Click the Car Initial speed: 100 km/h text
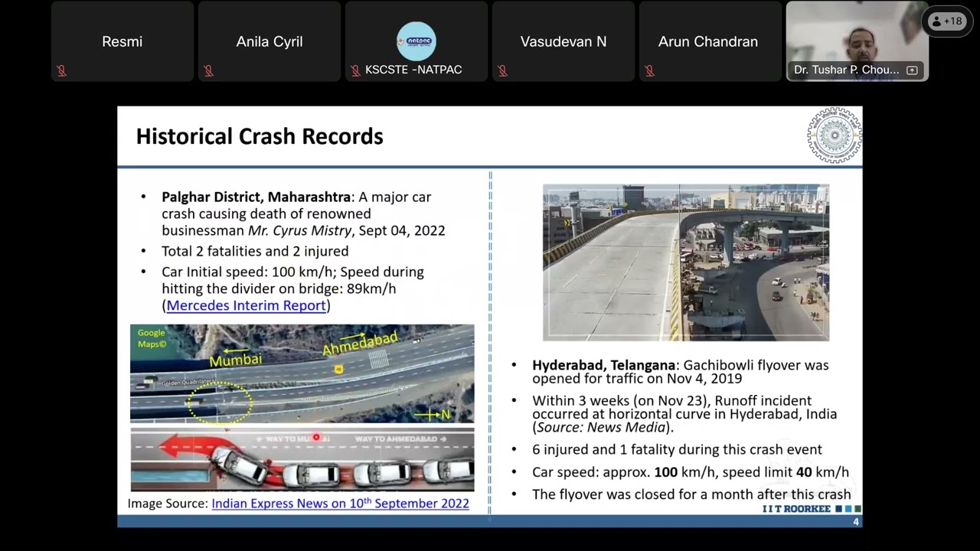 coord(247,272)
